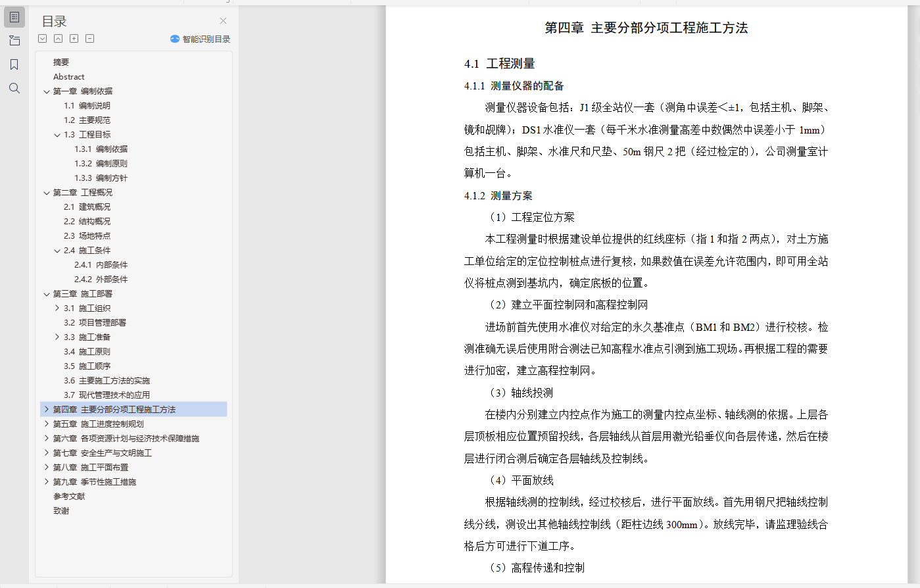Open 2.4.2 外部条件 section

point(101,280)
